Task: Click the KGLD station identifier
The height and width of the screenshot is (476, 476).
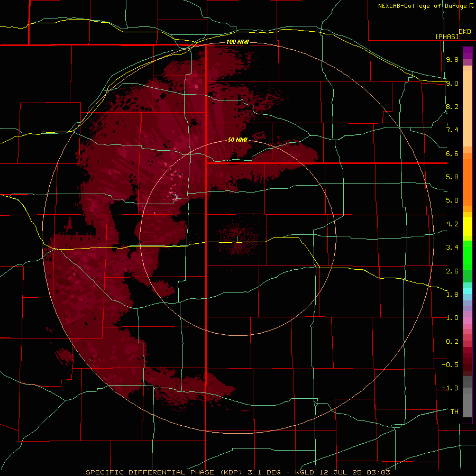Action: tap(306, 472)
